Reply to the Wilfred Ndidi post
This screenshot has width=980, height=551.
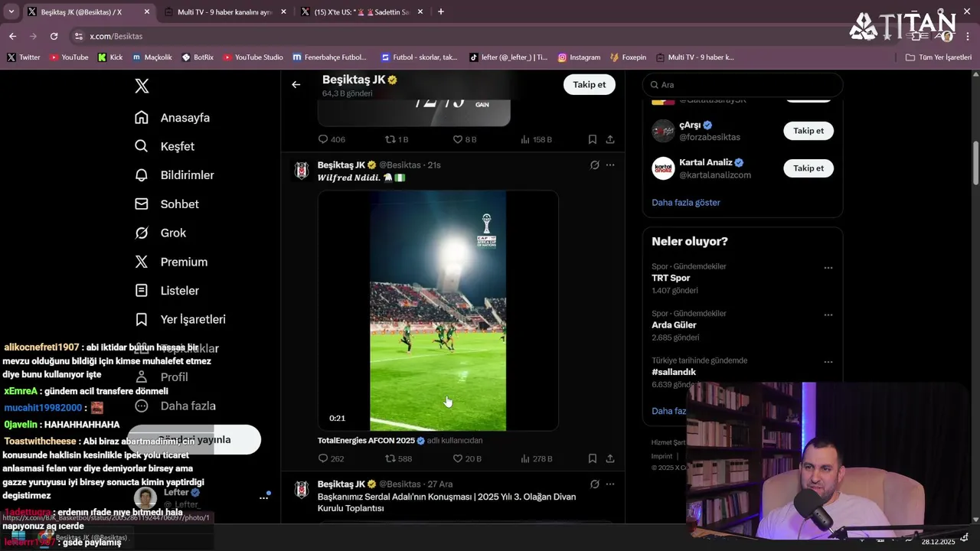pyautogui.click(x=331, y=458)
